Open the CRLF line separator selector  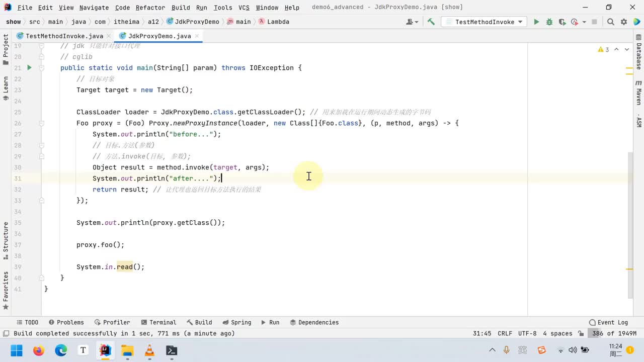point(505,333)
